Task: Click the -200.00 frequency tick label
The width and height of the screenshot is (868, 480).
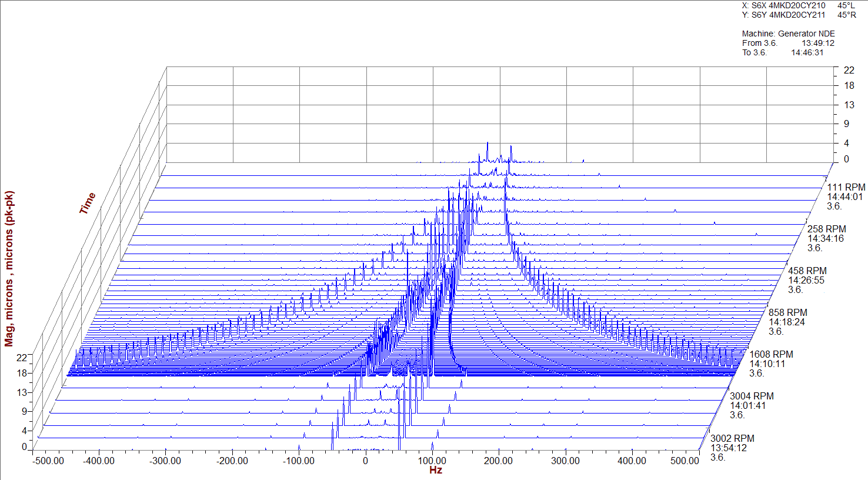Action: 232,461
